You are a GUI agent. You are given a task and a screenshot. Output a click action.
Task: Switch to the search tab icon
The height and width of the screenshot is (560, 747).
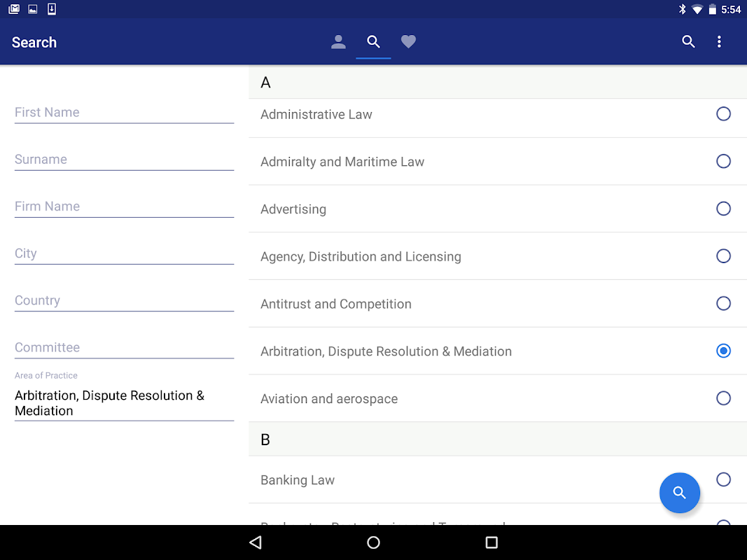pos(374,42)
